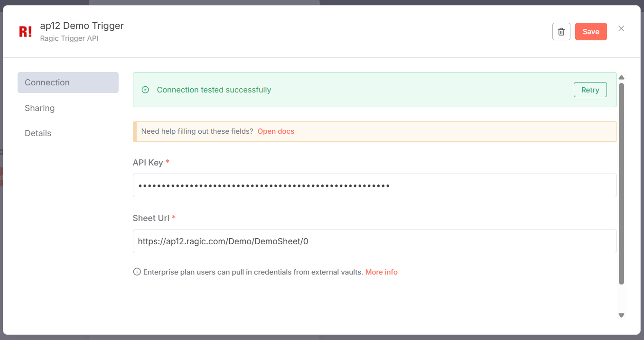Close the credential dialog with X
Screen dimensions: 644x340
[621, 28]
